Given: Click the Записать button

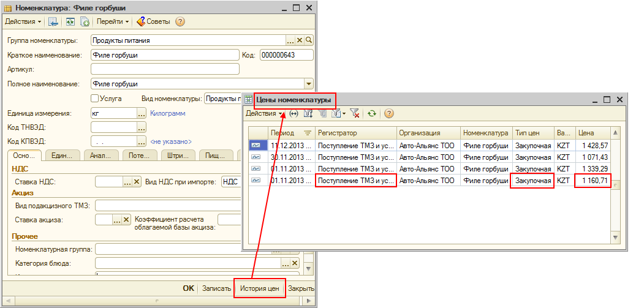Looking at the screenshot, I should (216, 288).
